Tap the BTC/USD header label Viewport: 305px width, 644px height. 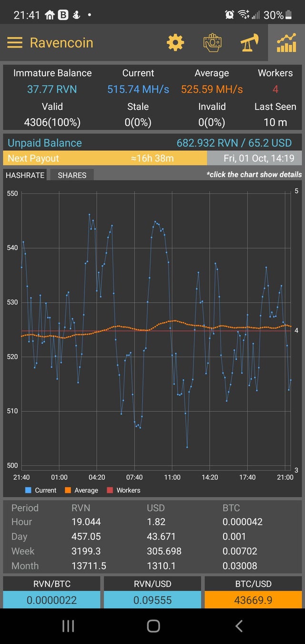(253, 583)
